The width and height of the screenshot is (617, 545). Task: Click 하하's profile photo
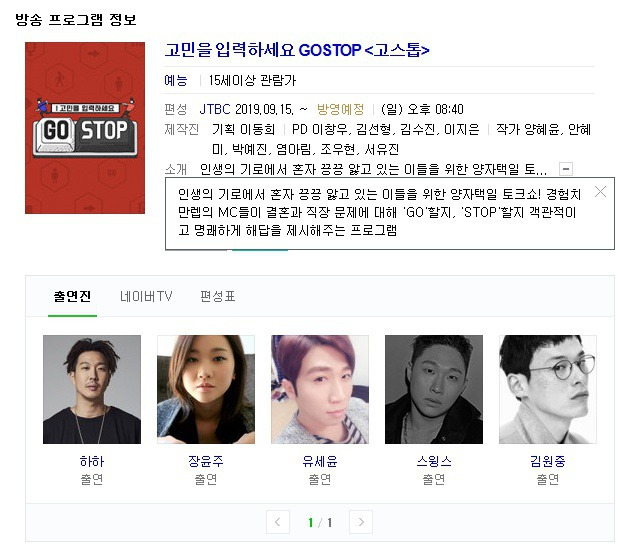92,390
